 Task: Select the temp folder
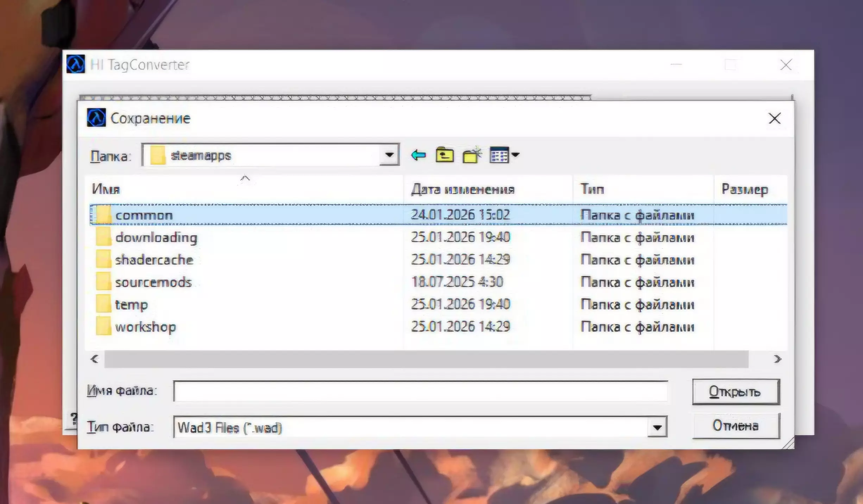[131, 304]
